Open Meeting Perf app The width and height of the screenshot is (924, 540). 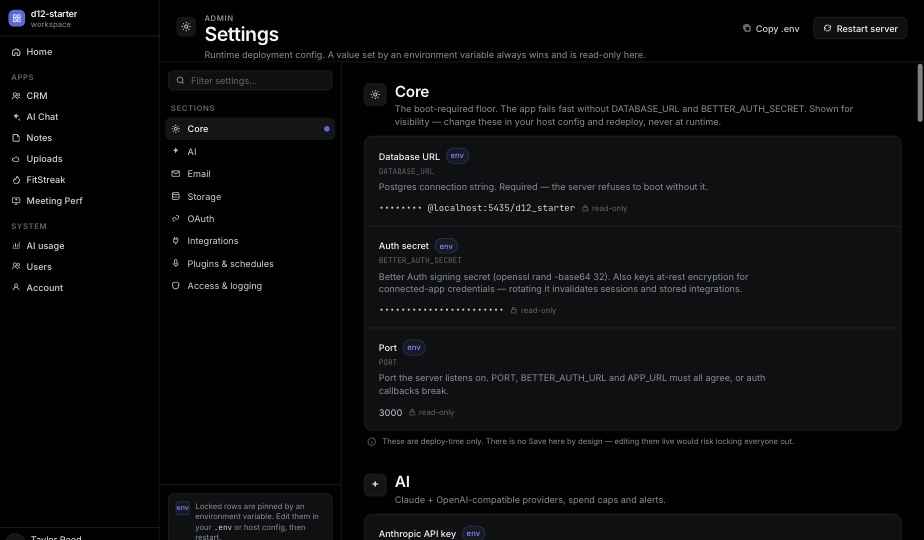coord(80,201)
